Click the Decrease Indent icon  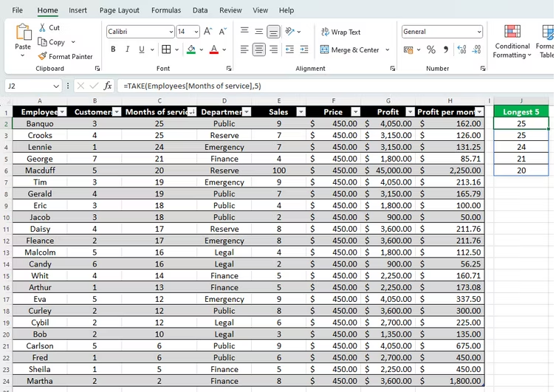coord(289,49)
